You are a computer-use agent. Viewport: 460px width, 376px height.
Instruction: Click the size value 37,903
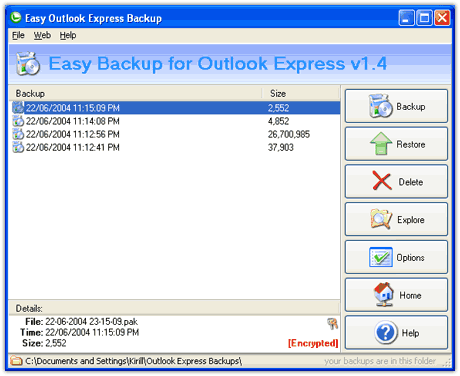pos(281,147)
